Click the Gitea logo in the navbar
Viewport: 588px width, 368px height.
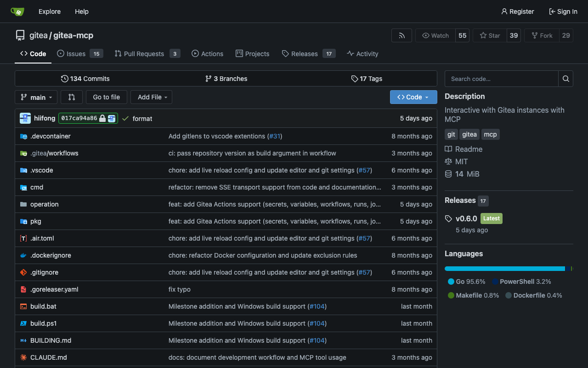(x=17, y=11)
